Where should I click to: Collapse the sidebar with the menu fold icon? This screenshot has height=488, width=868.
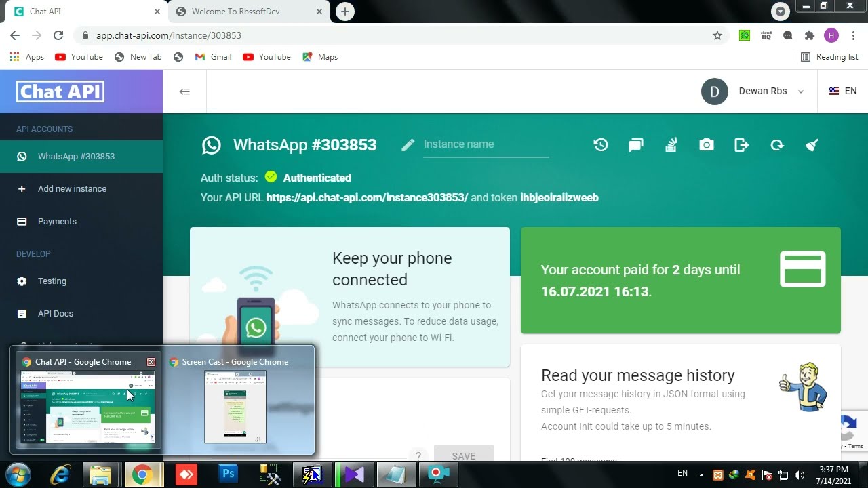click(184, 91)
